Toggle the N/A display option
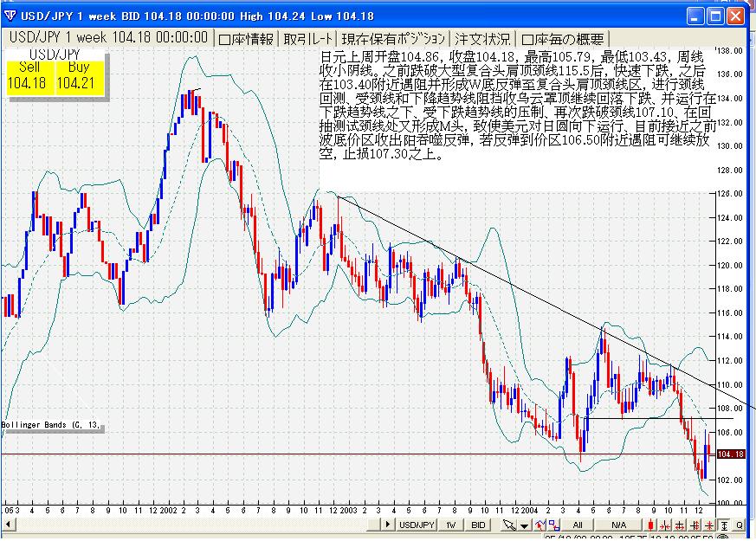The width and height of the screenshot is (756, 554). (618, 525)
